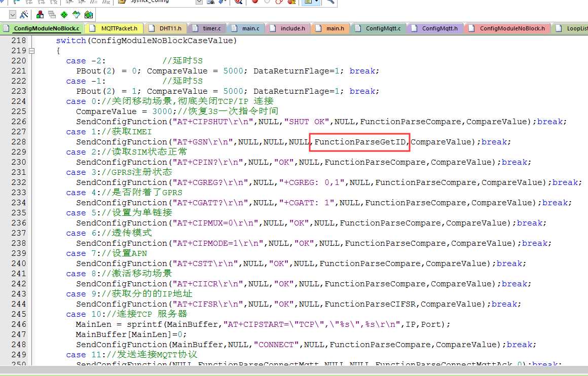Screen dimensions: 588x376
Task: Click the comment //获取IMEI
Action: click(127, 132)
